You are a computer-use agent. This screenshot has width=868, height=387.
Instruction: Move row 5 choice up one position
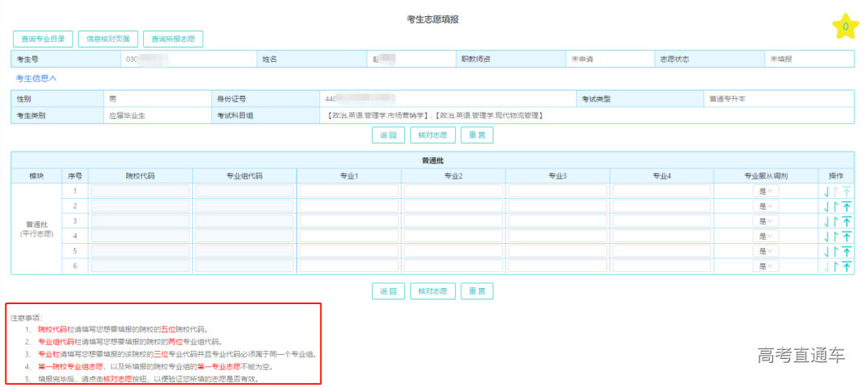[836, 251]
